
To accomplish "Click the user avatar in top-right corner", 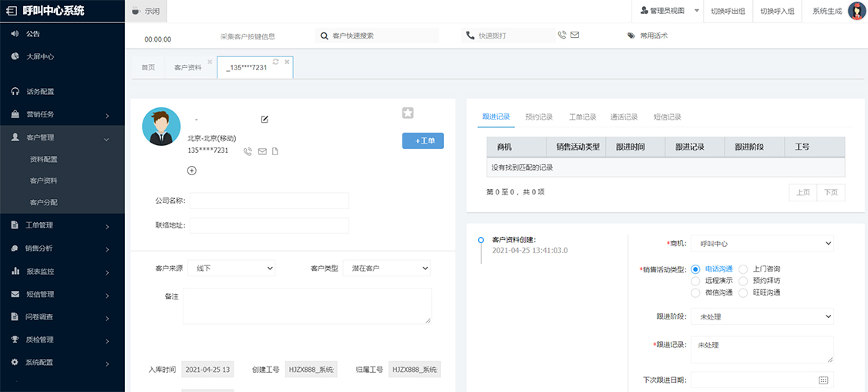I will (857, 11).
